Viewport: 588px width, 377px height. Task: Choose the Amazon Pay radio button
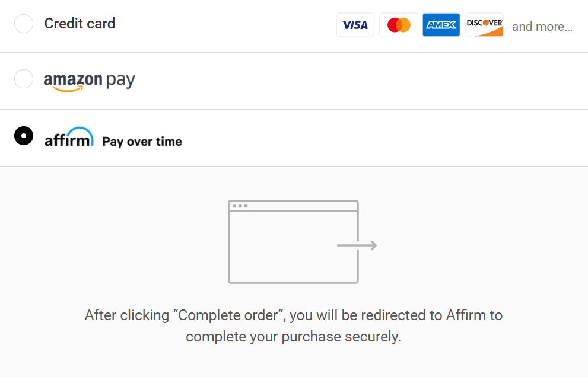tap(24, 79)
